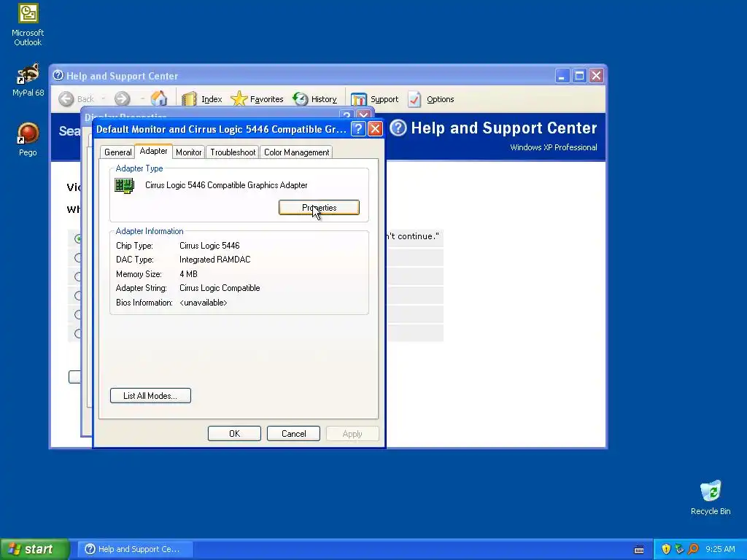The width and height of the screenshot is (747, 560).
Task: Click the grayed-out Apply button
Action: [x=352, y=434]
